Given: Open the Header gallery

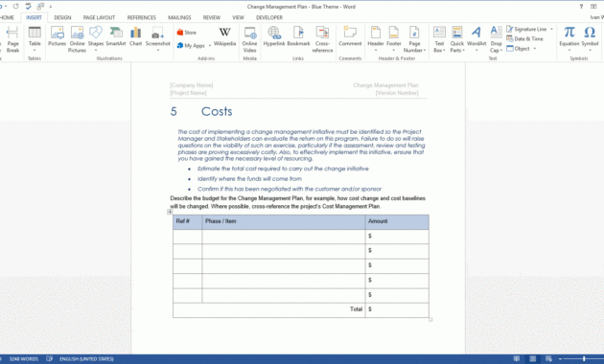Looking at the screenshot, I should tap(375, 39).
